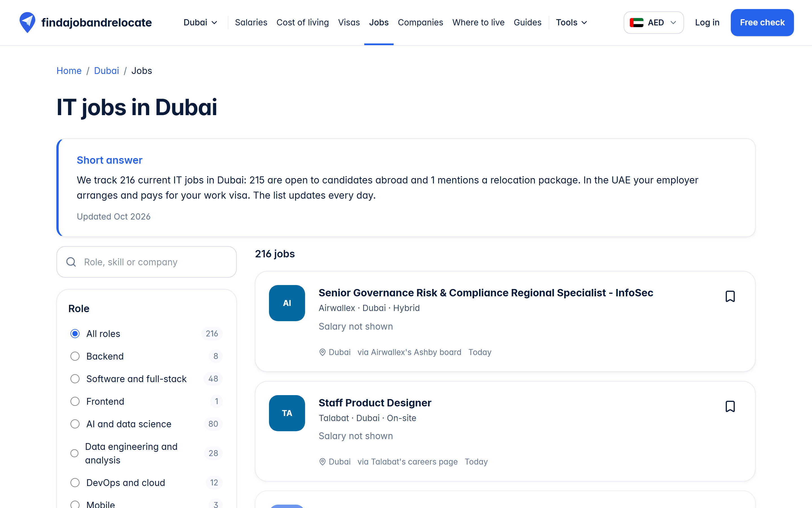
Task: Click the Talabat TA company logo tile
Action: (x=287, y=413)
